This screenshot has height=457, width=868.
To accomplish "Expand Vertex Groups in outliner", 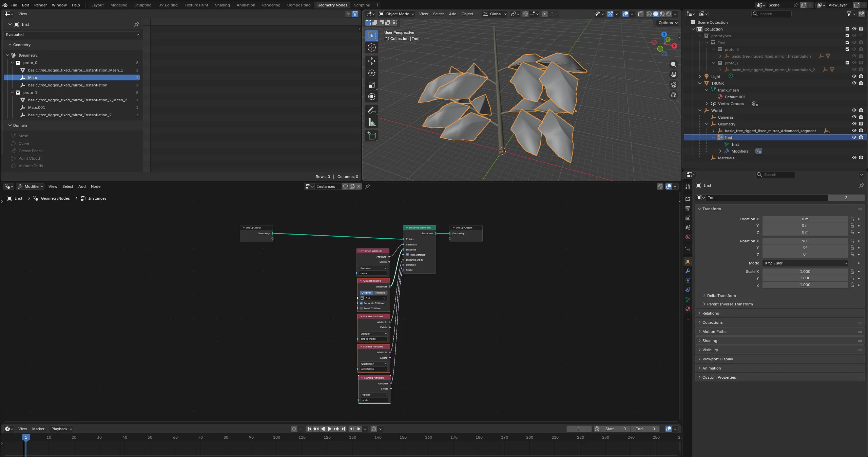I will click(707, 104).
